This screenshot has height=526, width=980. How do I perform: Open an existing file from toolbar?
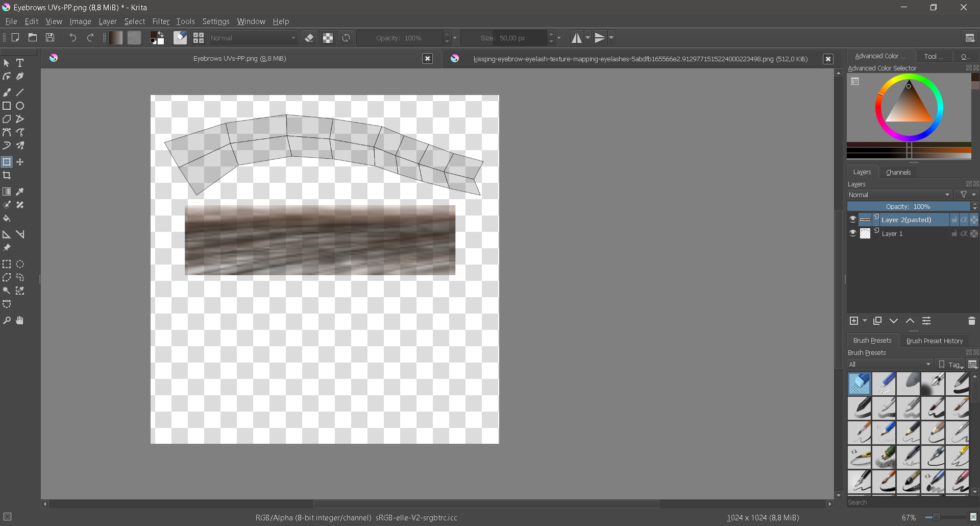click(33, 37)
